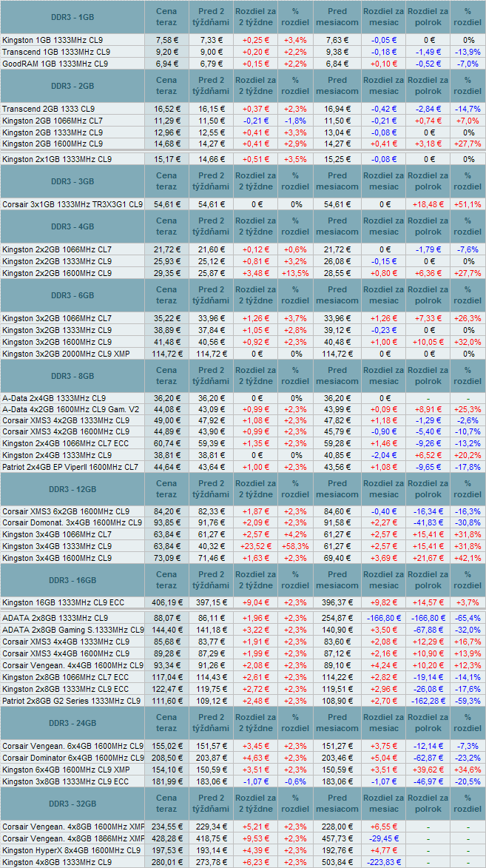Select Kingston 4x8GB 1333MHz CL9 product name
Screen dimensions: 486x868
click(57, 862)
